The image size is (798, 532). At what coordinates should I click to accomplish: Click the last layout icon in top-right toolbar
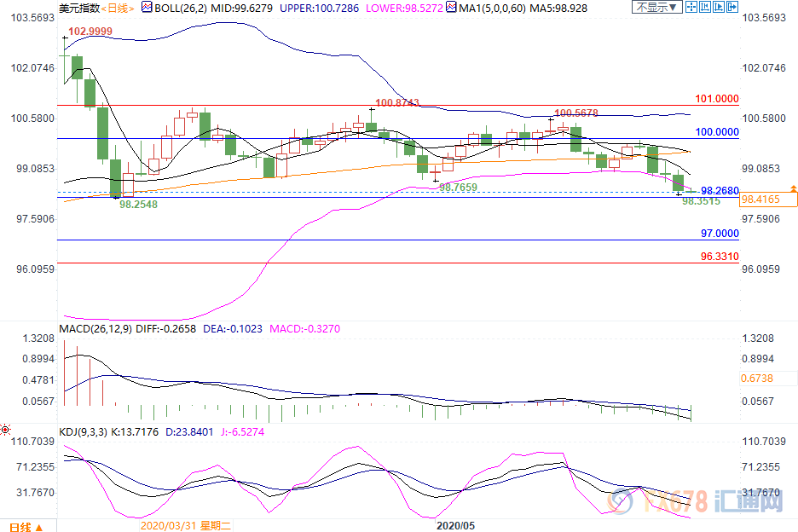[731, 8]
